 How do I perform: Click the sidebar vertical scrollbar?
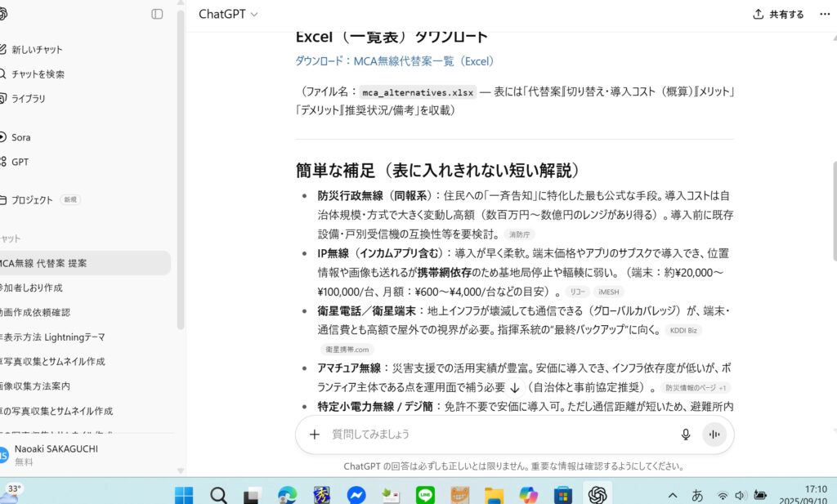181,171
